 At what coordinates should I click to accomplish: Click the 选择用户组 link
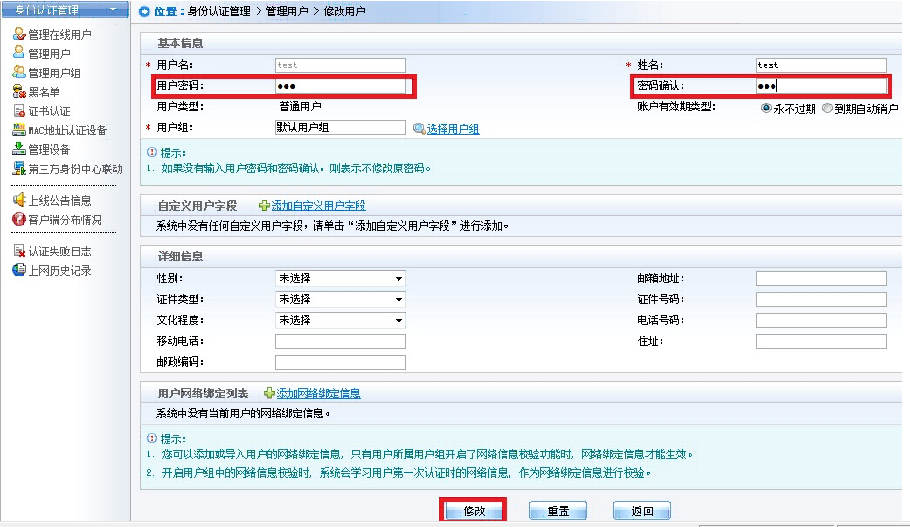(x=452, y=129)
